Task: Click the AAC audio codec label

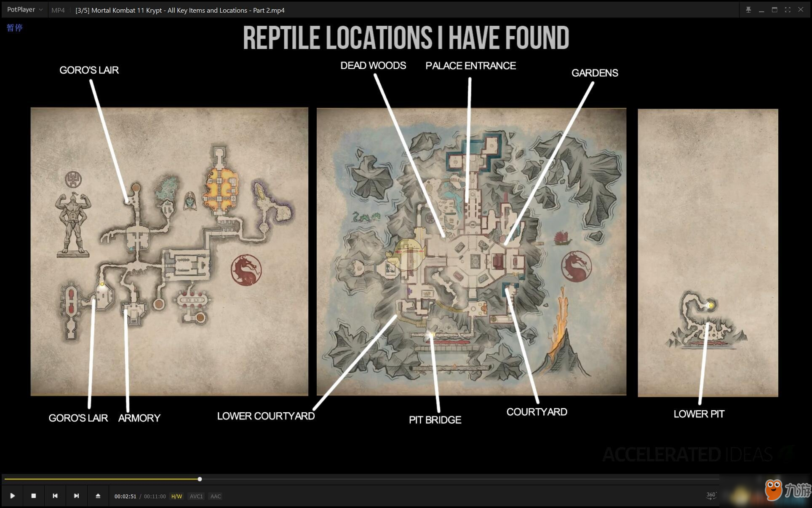Action: tap(216, 496)
